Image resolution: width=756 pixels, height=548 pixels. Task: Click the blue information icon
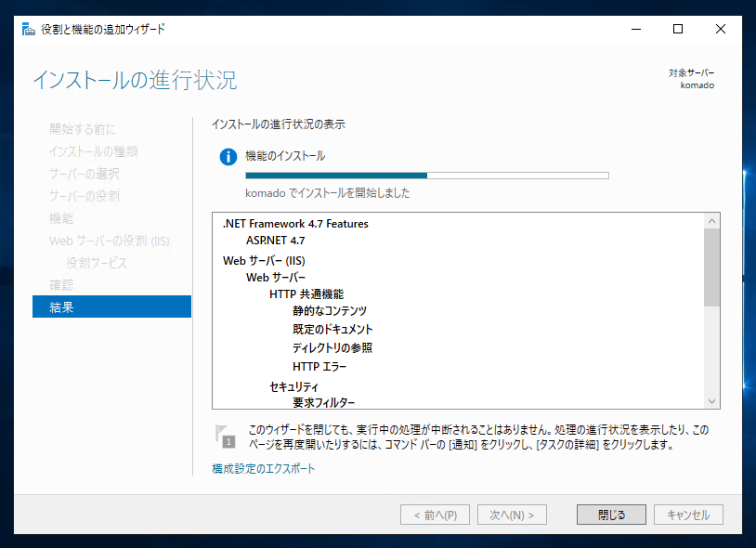(228, 157)
